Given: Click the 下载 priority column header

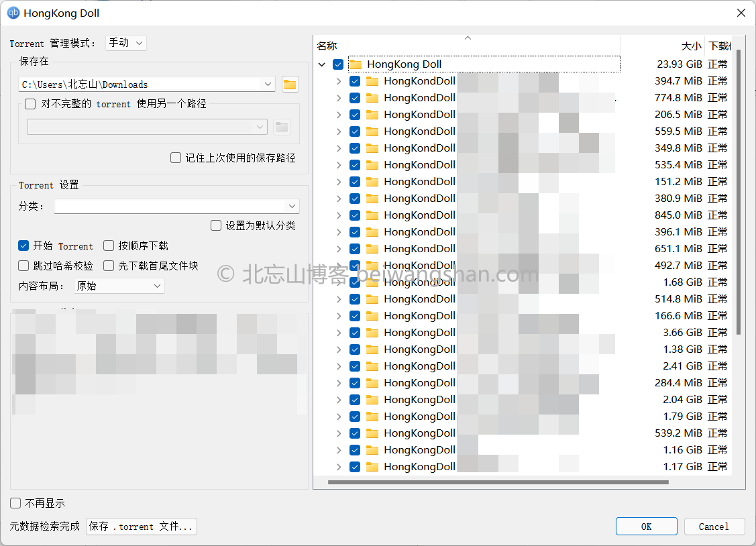Looking at the screenshot, I should point(718,46).
